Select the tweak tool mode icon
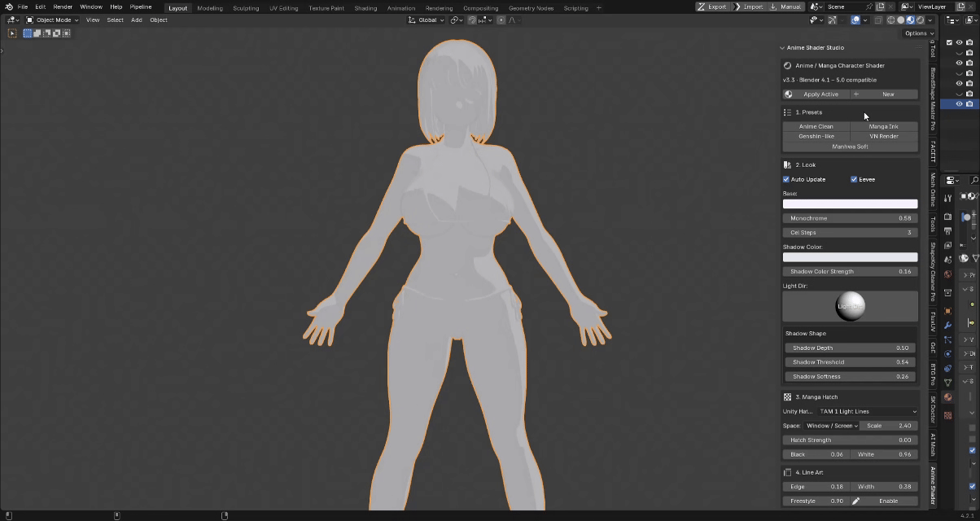The width and height of the screenshot is (980, 521). 12,33
